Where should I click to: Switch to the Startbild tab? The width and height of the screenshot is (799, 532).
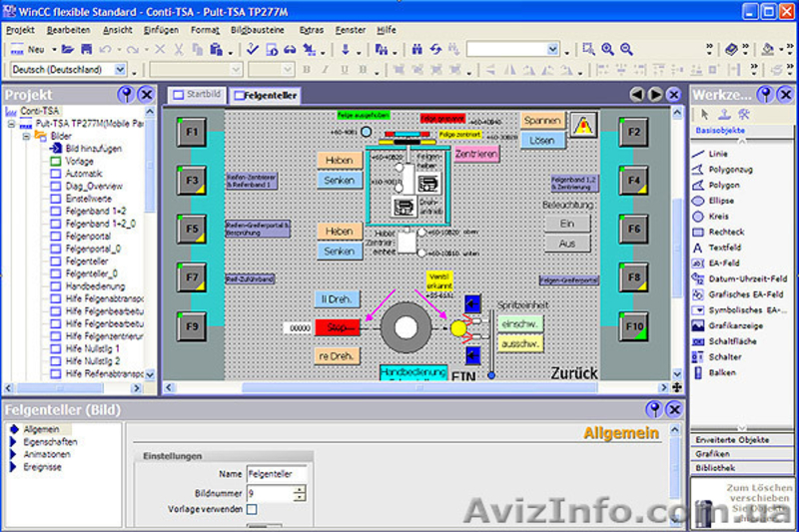pyautogui.click(x=195, y=95)
